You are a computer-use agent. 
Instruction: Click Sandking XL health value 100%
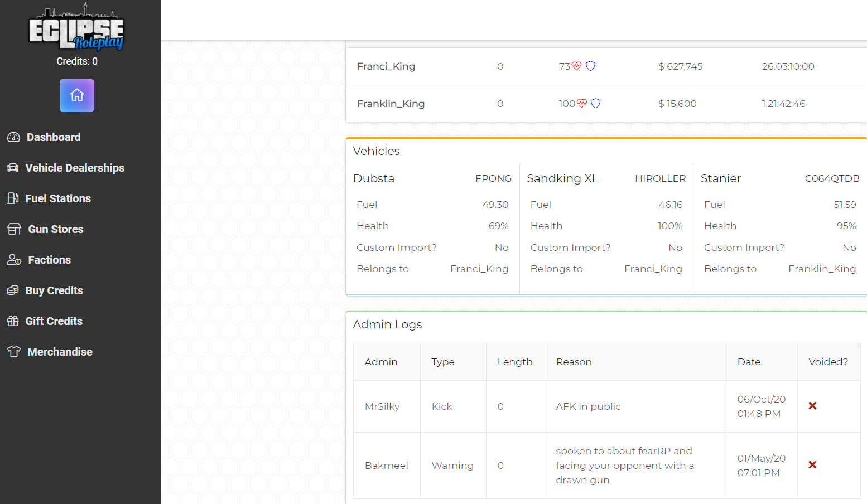670,226
